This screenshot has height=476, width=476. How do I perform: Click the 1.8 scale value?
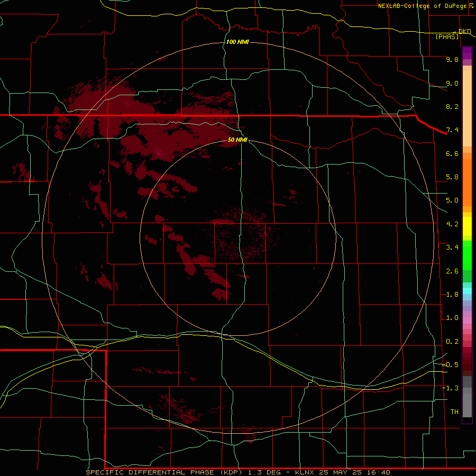pyautogui.click(x=452, y=295)
